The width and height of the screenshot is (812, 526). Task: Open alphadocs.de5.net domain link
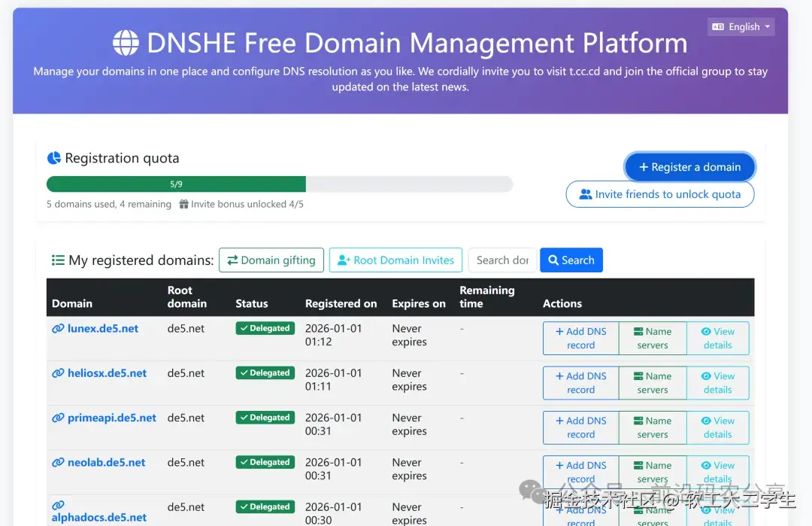tap(99, 517)
